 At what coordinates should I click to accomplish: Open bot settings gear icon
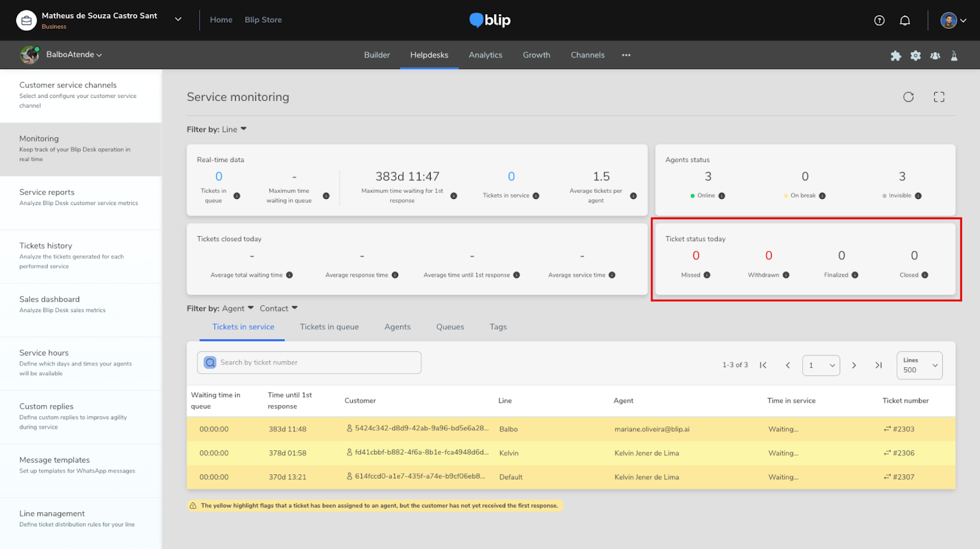point(916,56)
